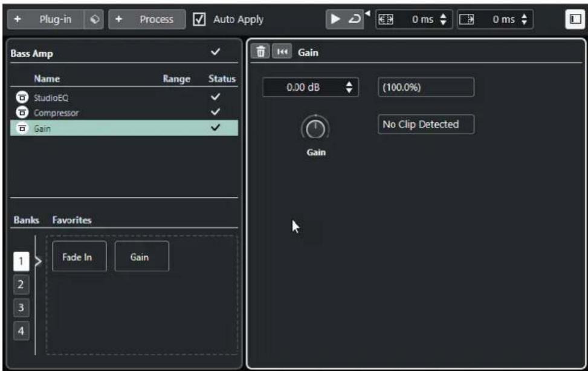The width and height of the screenshot is (588, 371).
Task: Start audition playback with the play button
Action: click(335, 19)
